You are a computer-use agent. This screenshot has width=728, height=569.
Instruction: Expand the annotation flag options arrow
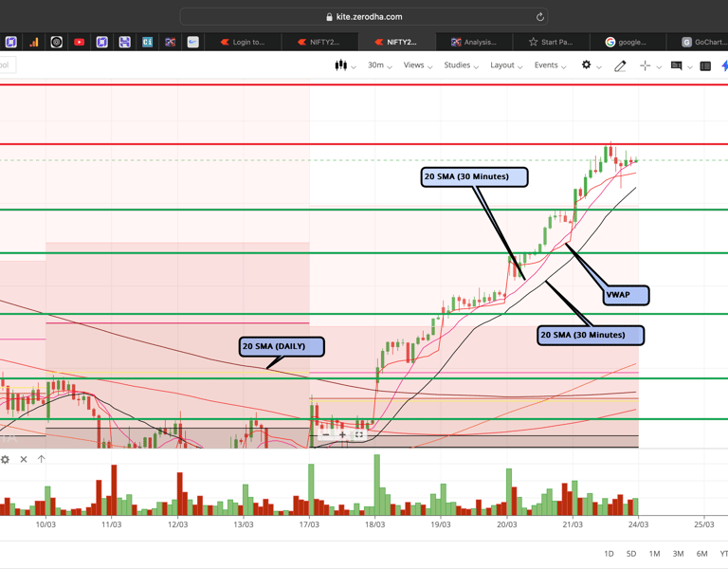690,67
